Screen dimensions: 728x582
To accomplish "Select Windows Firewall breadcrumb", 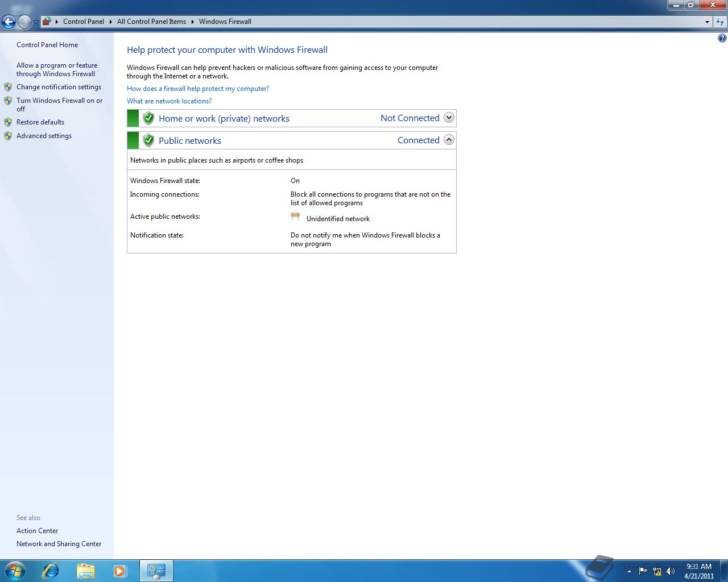I will [225, 22].
